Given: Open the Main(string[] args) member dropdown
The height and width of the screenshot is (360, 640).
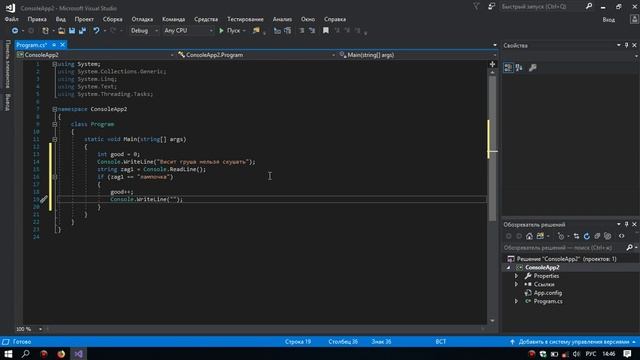Looking at the screenshot, I should 417,55.
